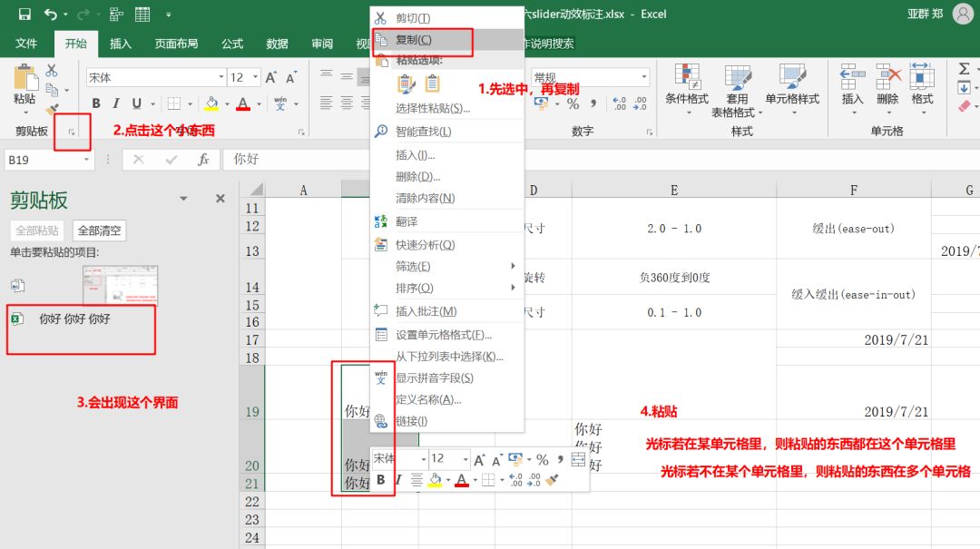This screenshot has height=549, width=980.
Task: Click the first paste option icon in context menu
Action: point(406,83)
